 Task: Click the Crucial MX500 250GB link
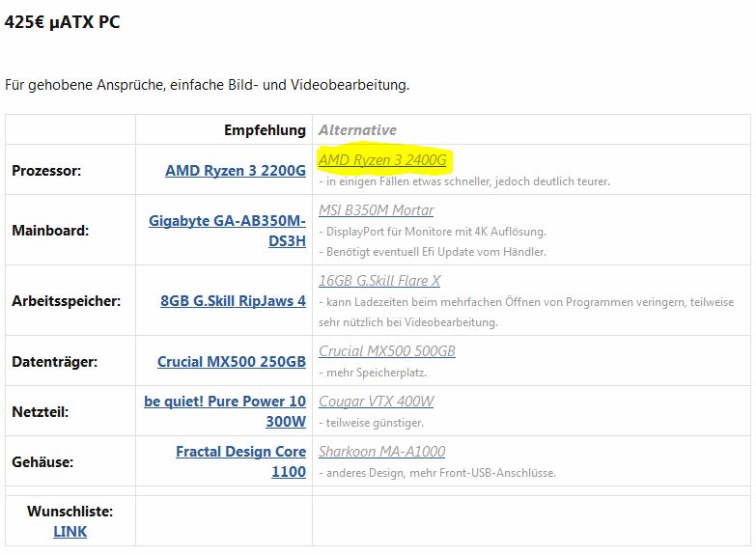[x=232, y=362]
